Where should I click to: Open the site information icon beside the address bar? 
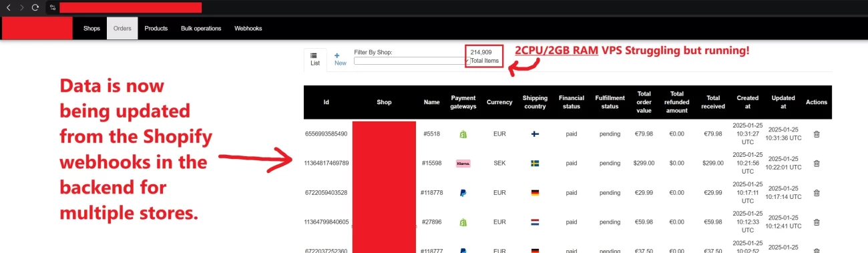coord(52,7)
